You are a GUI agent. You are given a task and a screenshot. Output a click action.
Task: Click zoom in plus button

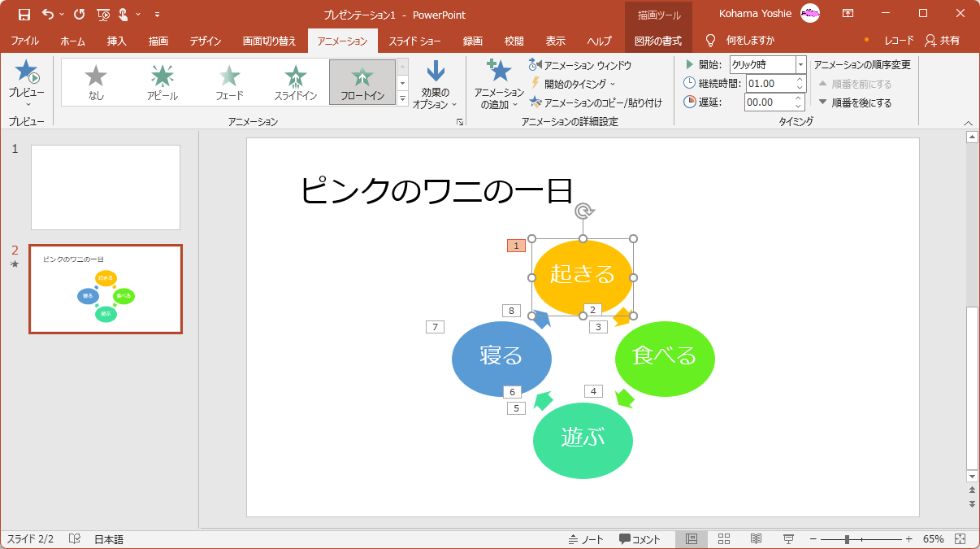point(908,539)
